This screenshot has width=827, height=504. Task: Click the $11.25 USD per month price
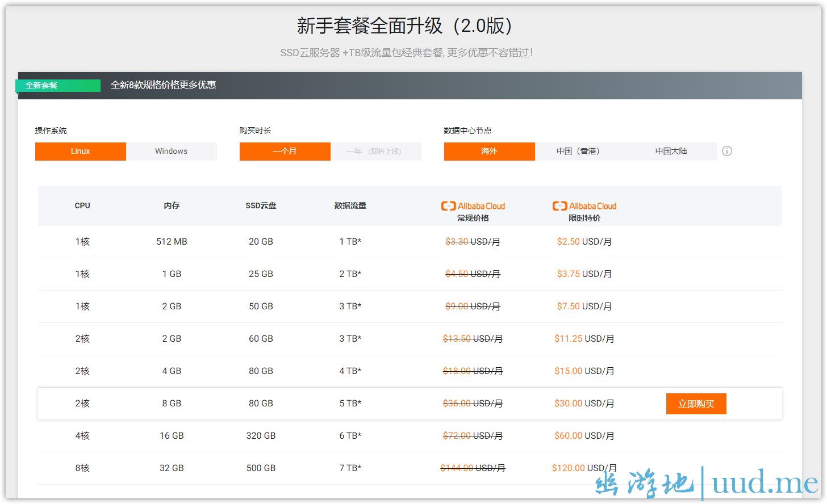(584, 339)
